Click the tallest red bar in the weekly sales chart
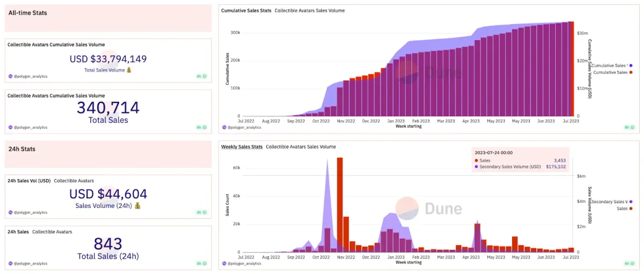 pyautogui.click(x=339, y=204)
